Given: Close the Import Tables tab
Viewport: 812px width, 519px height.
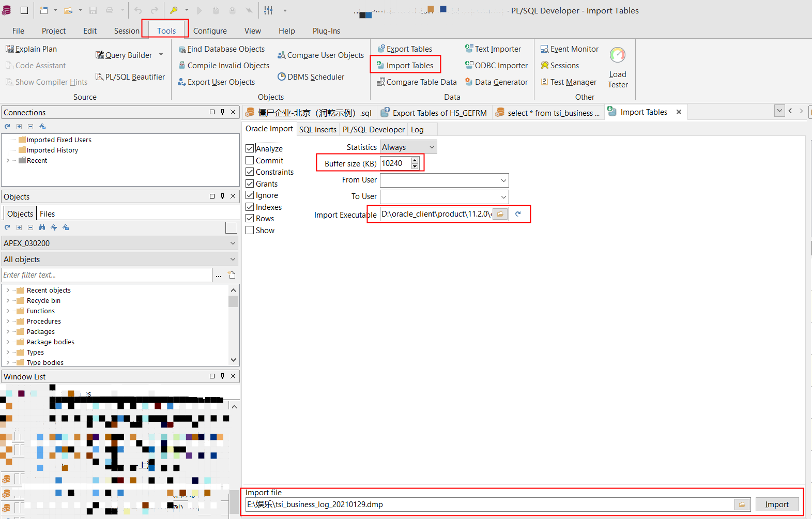Looking at the screenshot, I should coord(679,112).
